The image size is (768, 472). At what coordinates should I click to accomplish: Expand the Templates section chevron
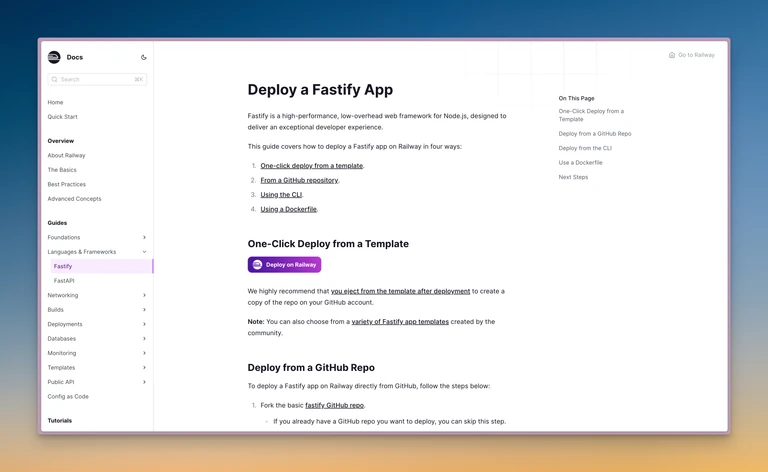pyautogui.click(x=144, y=367)
